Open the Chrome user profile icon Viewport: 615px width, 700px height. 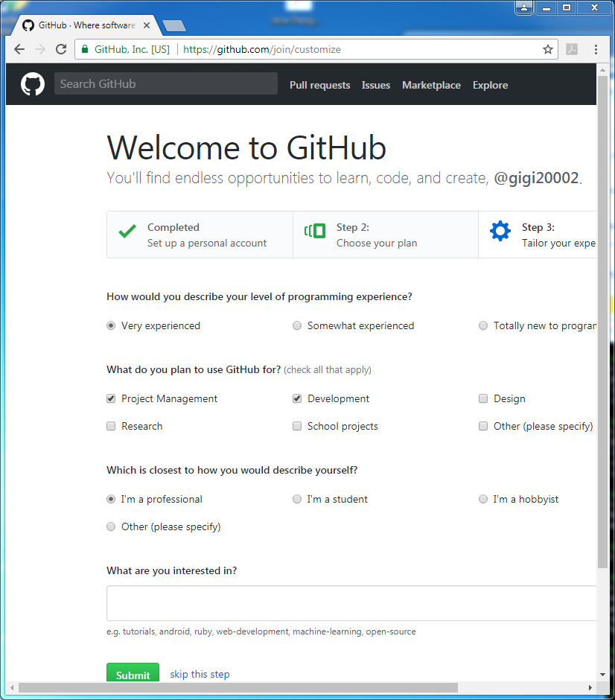pyautogui.click(x=524, y=8)
